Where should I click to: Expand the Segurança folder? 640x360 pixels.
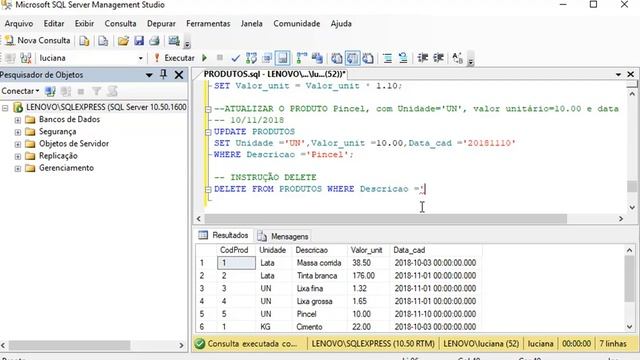[18, 132]
